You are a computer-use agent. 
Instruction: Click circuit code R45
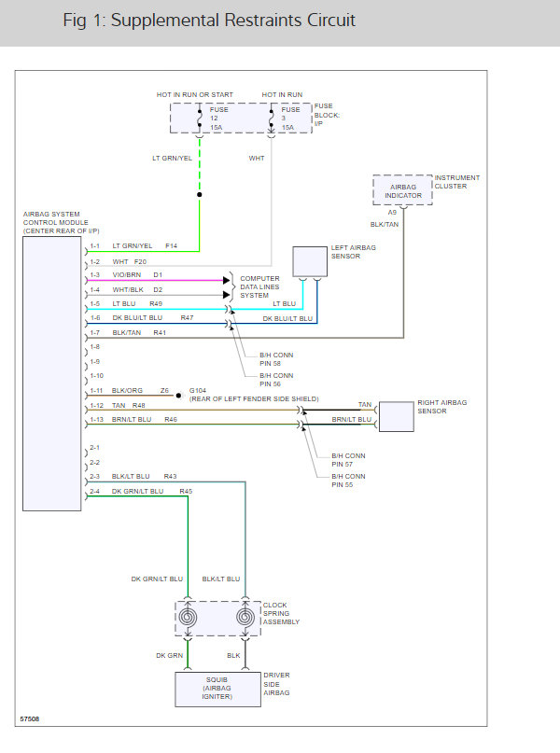coord(186,492)
